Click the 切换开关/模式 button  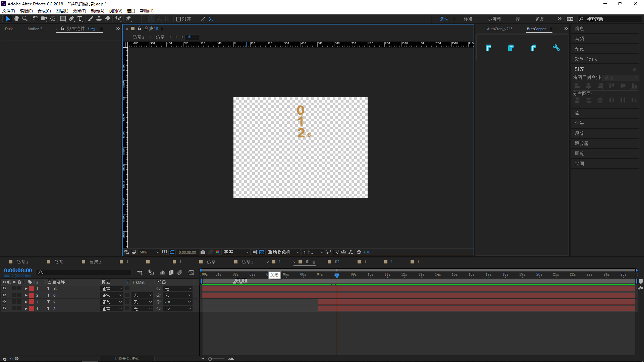tap(127, 359)
